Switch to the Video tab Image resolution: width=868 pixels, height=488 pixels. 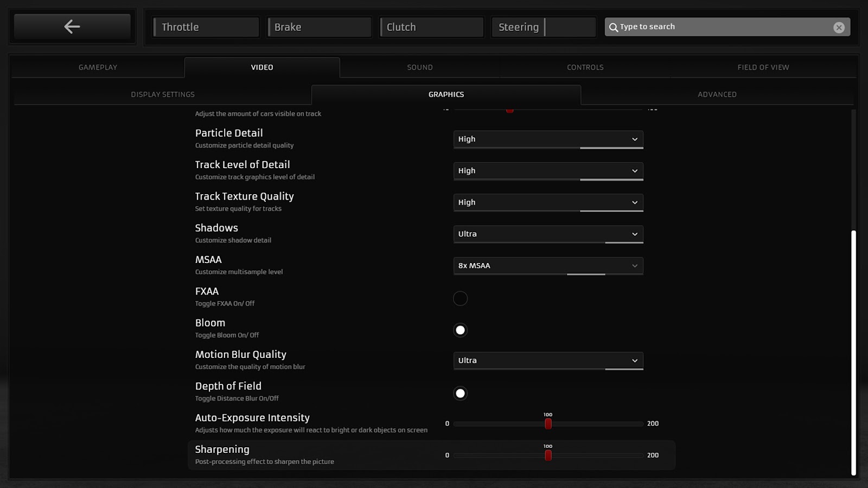pos(262,67)
